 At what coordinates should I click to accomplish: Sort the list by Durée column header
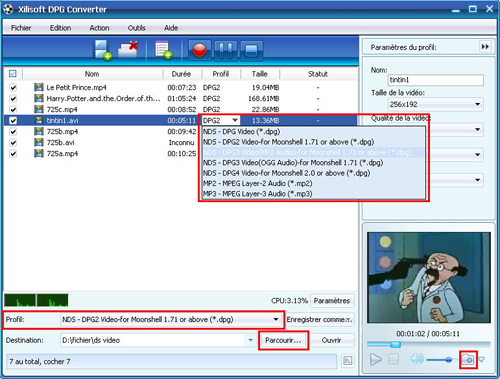(182, 74)
